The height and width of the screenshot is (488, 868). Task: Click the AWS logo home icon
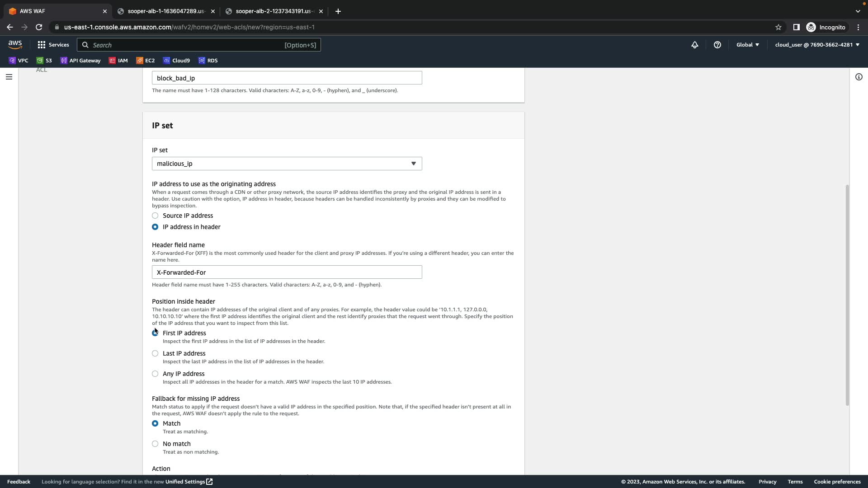pyautogui.click(x=15, y=44)
